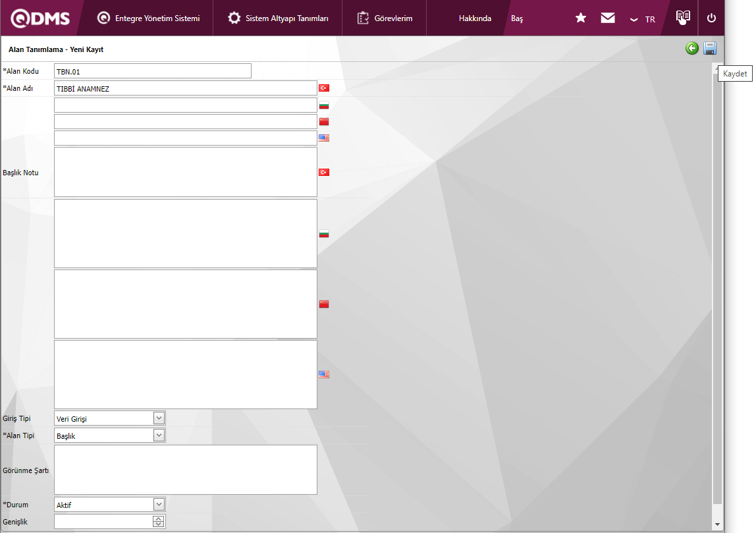Screen dimensions: 756x533
Task: Open the TR language selector
Action: point(643,19)
